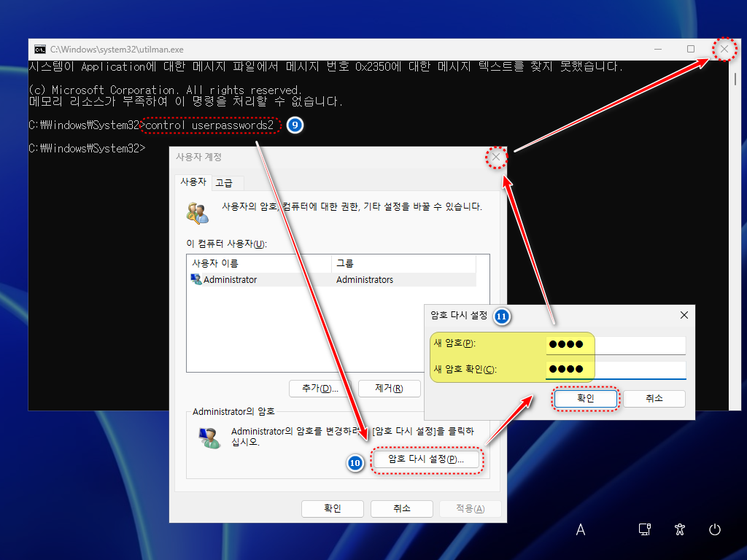The image size is (747, 560).
Task: Open the accessibility options icon
Action: [x=680, y=529]
